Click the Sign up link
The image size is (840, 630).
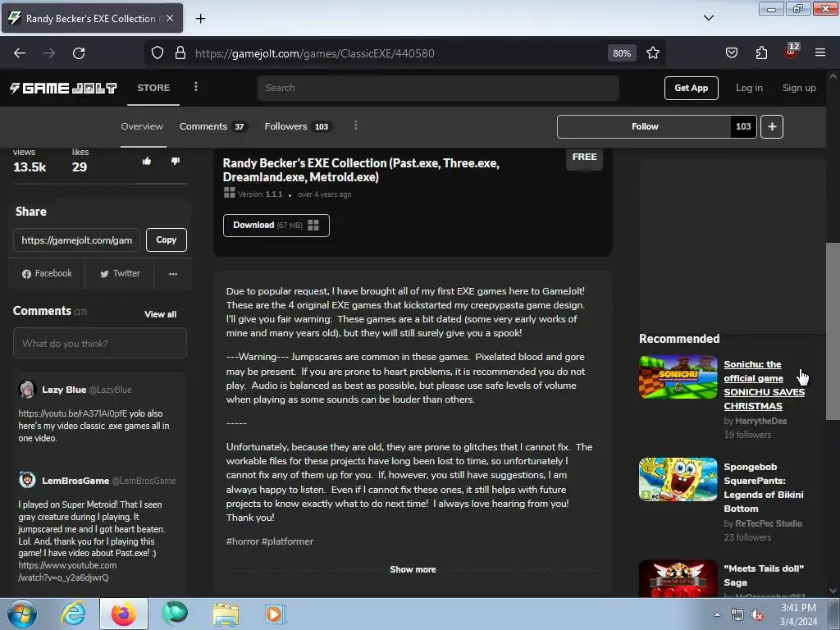coord(799,88)
